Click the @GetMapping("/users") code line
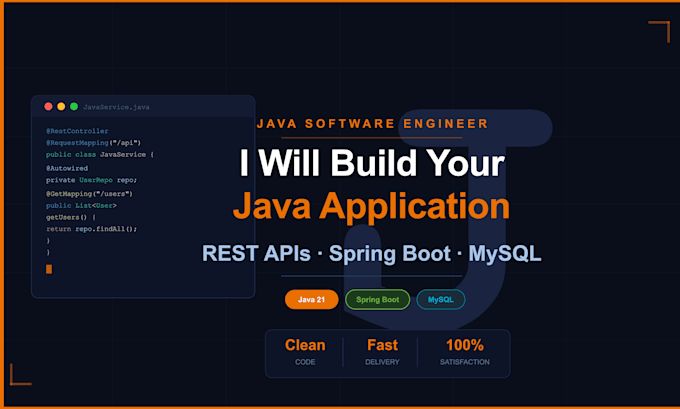The width and height of the screenshot is (680, 409). pos(89,194)
